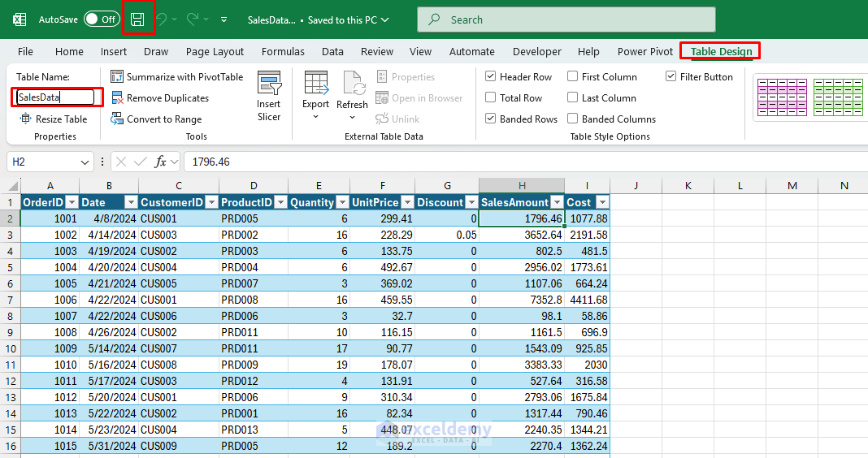Click the formula bar value 1796.46
Image resolution: width=868 pixels, height=458 pixels.
pos(211,162)
